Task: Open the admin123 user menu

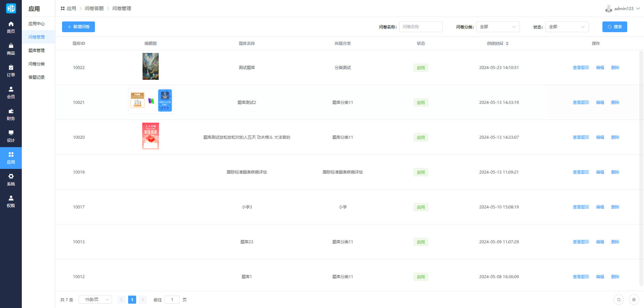Action: click(623, 8)
